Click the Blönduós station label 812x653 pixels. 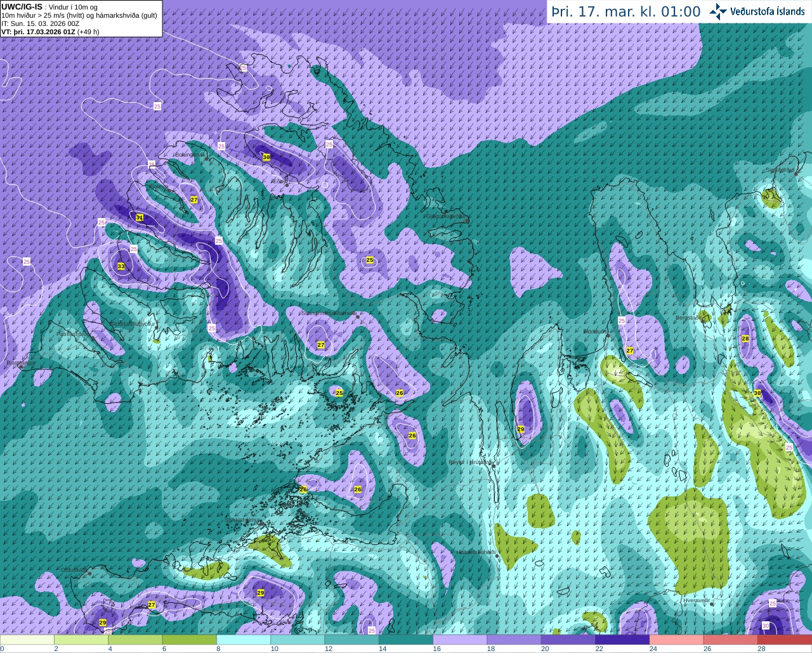click(x=595, y=332)
